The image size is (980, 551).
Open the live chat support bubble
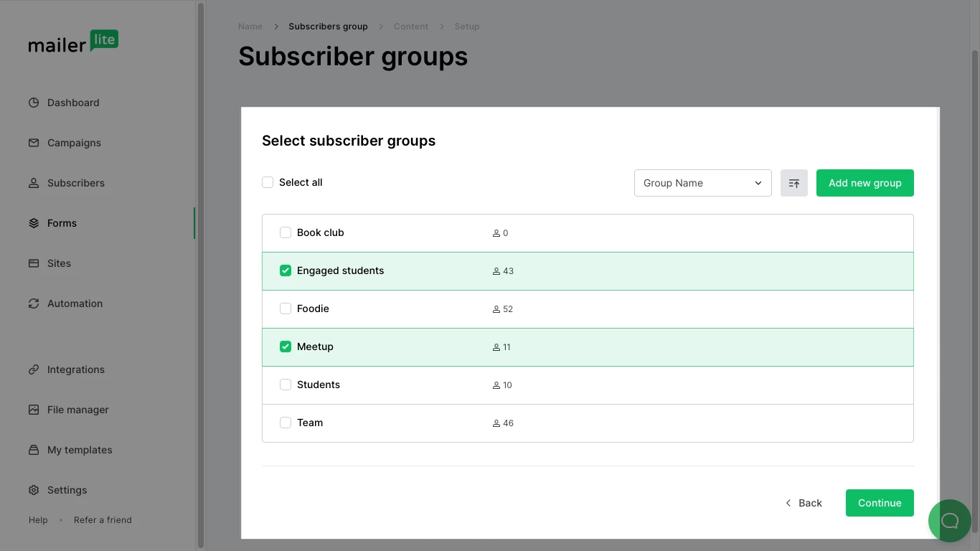949,520
